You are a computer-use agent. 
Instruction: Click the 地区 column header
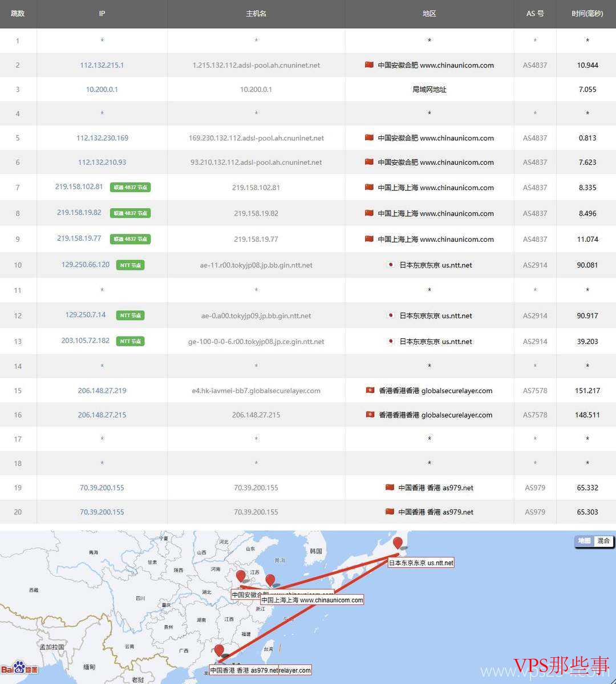[429, 14]
